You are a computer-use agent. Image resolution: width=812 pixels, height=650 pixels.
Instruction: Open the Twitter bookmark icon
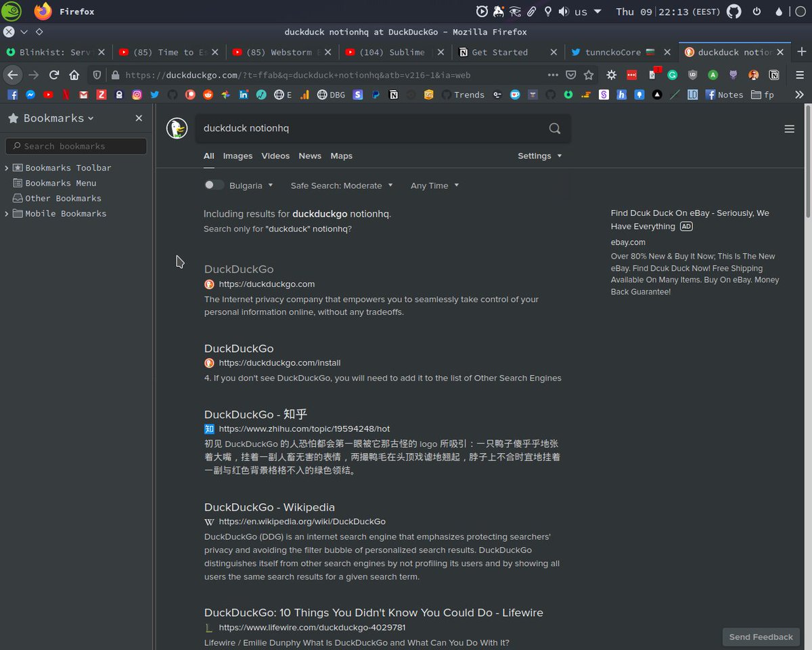[x=154, y=95]
